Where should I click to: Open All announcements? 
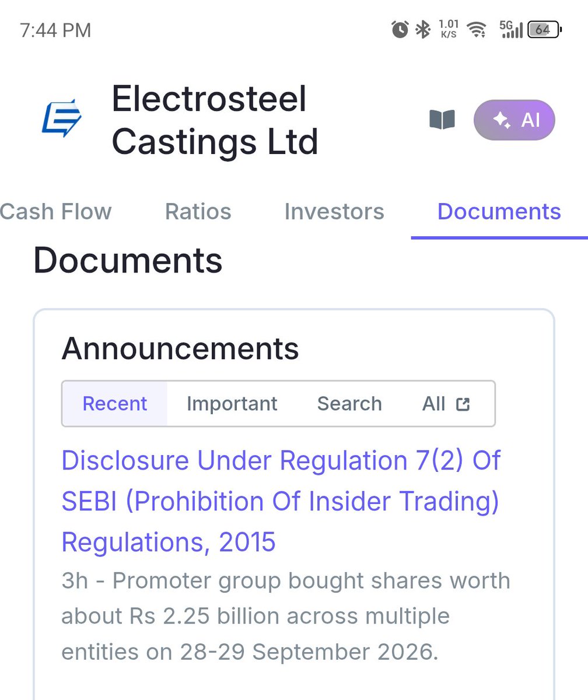(x=446, y=404)
